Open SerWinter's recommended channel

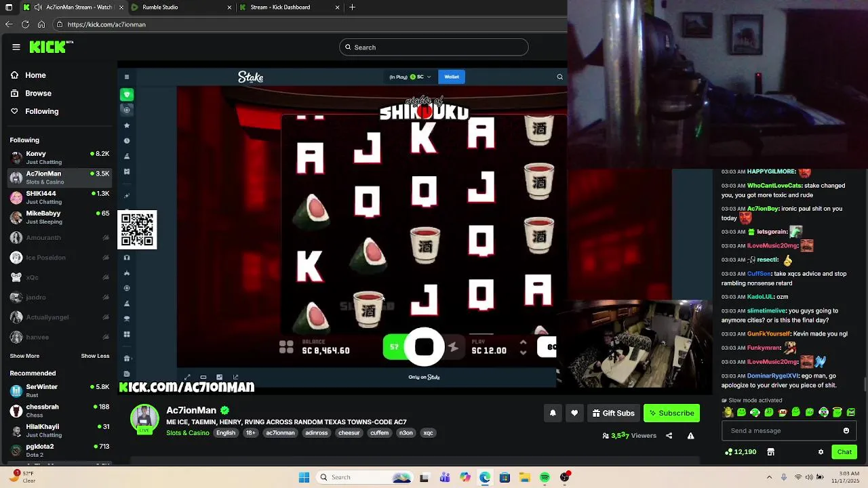pyautogui.click(x=60, y=390)
